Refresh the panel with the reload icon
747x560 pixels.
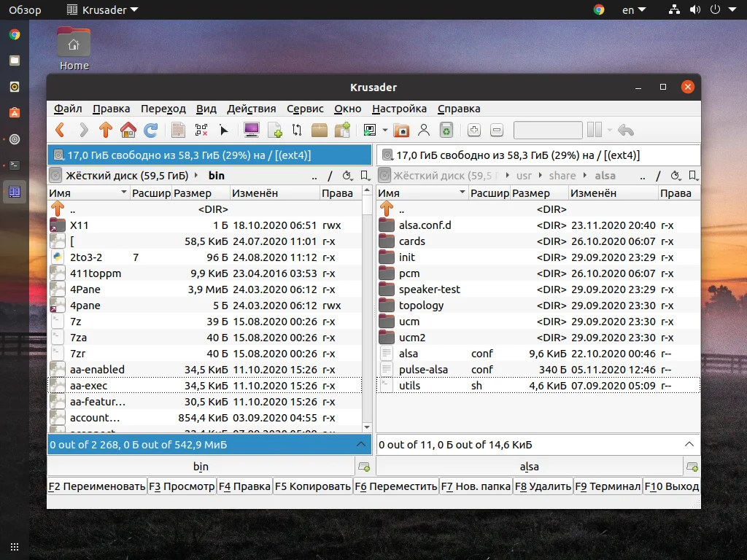150,130
